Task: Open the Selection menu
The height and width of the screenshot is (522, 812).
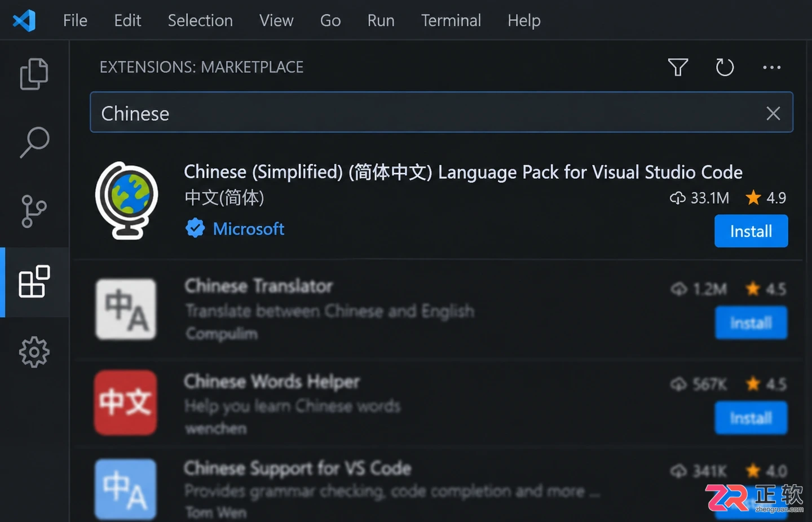Action: pos(200,20)
